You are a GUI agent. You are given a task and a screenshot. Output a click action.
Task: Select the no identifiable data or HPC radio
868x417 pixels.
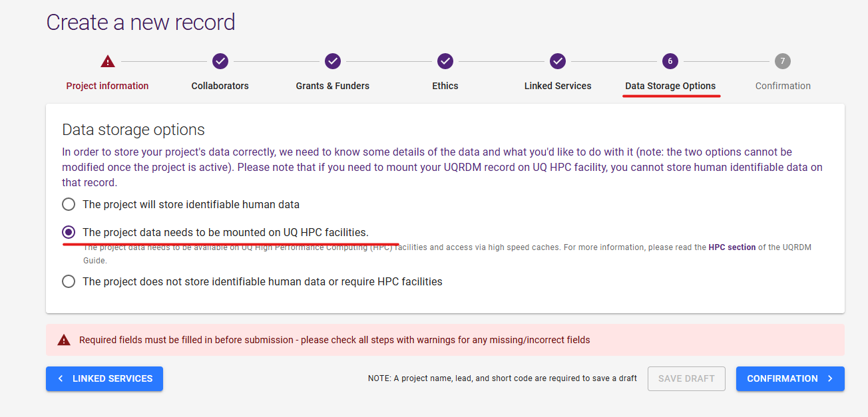pos(69,281)
